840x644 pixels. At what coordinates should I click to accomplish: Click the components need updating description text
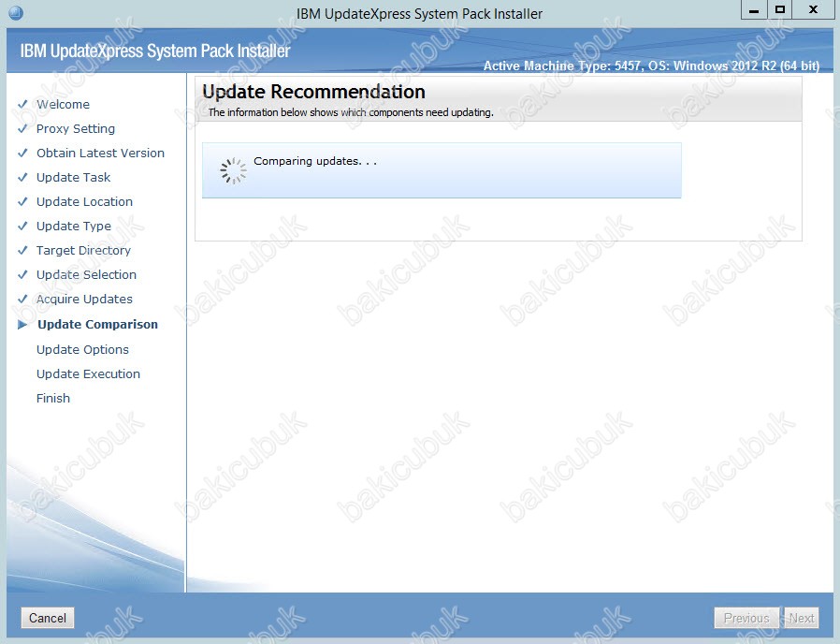[351, 112]
